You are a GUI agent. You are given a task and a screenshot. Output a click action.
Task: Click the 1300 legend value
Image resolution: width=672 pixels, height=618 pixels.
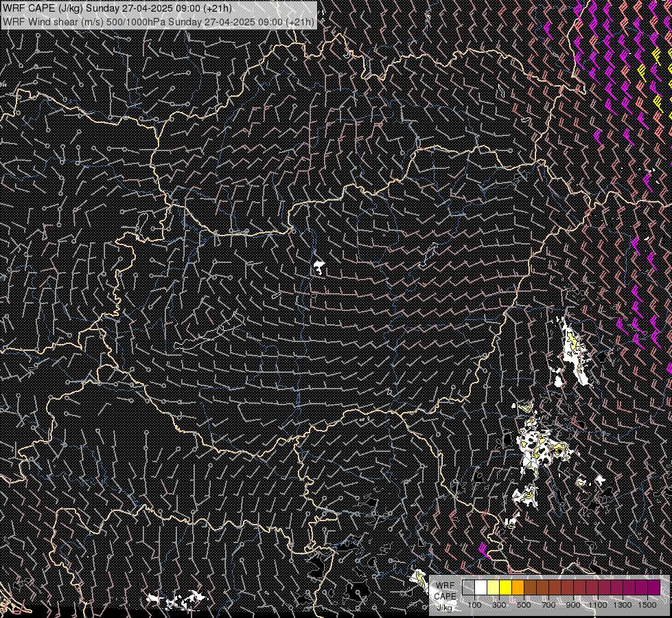[623, 605]
